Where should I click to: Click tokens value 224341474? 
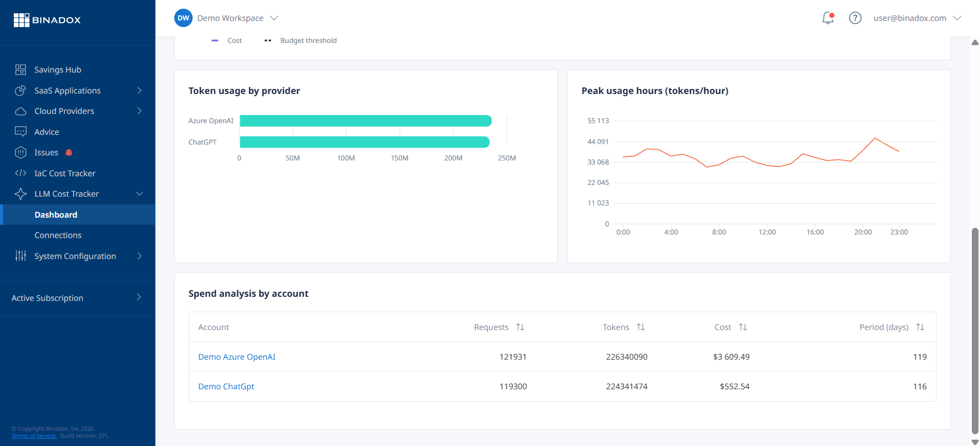(627, 386)
